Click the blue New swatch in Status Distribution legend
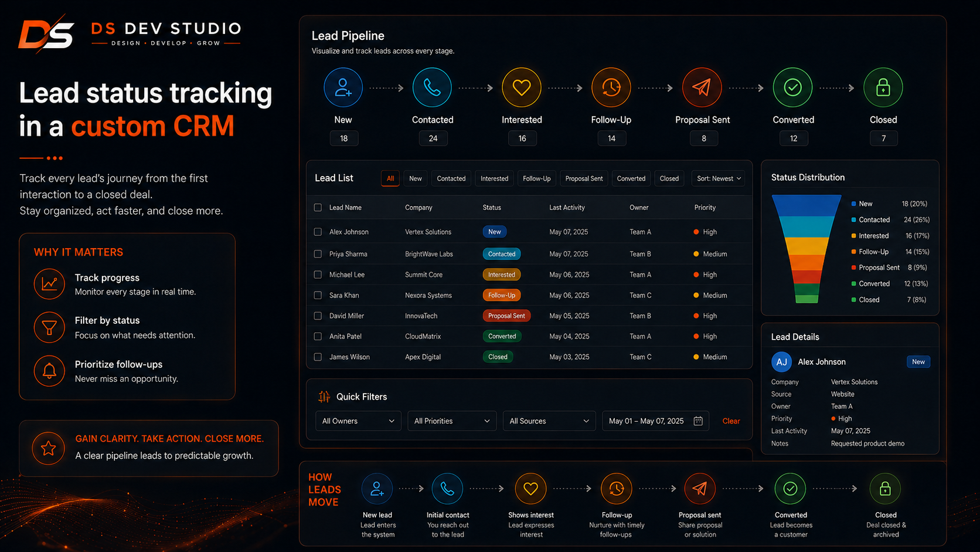 pyautogui.click(x=853, y=204)
